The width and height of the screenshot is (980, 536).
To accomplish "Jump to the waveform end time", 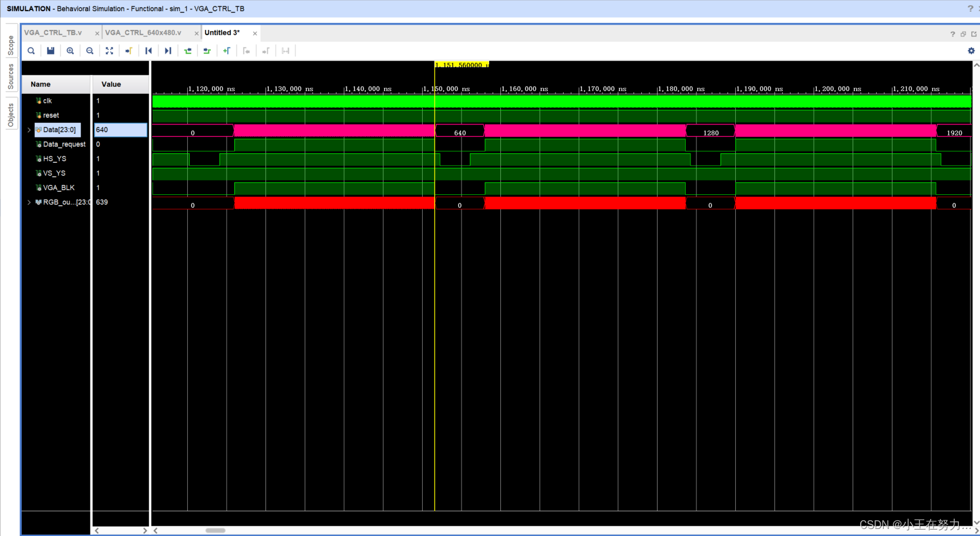I will tap(168, 51).
